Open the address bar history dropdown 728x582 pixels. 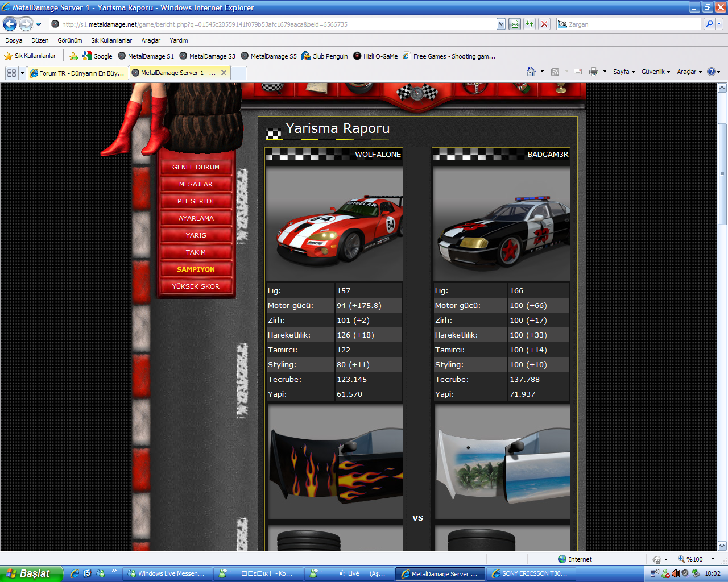coord(501,24)
